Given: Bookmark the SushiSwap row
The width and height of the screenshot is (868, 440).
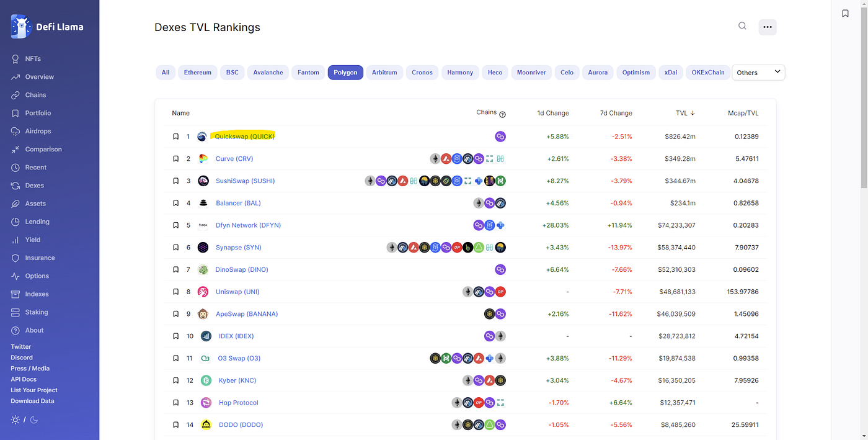Looking at the screenshot, I should (176, 181).
